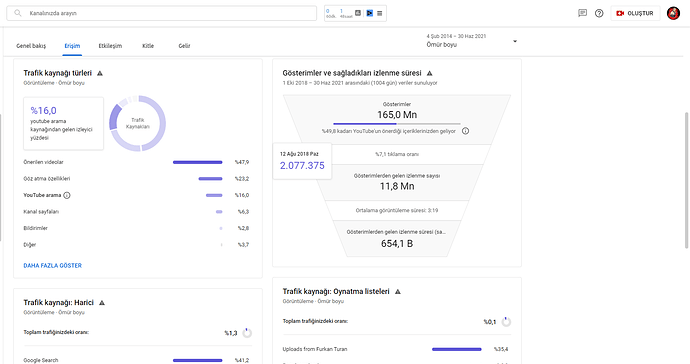Click warning triangle beside Trafik kaynağı: Oynatma listeleri
The image size is (690, 364).
click(398, 291)
